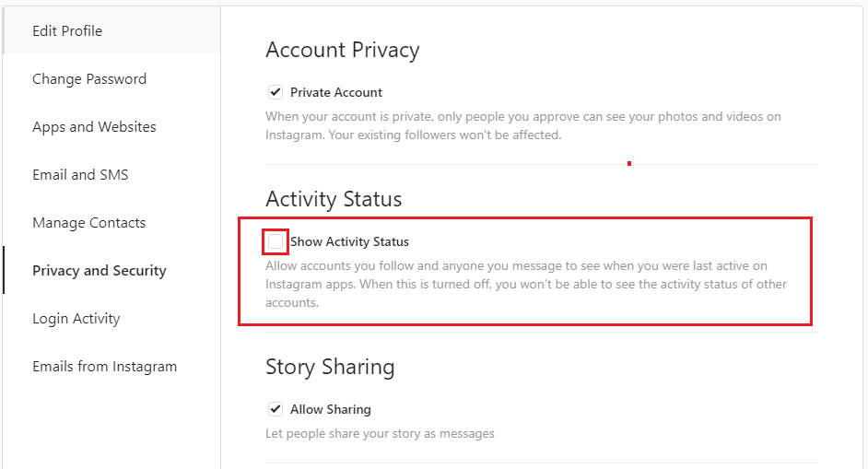Open Manage Contacts from the sidebar

click(x=88, y=223)
